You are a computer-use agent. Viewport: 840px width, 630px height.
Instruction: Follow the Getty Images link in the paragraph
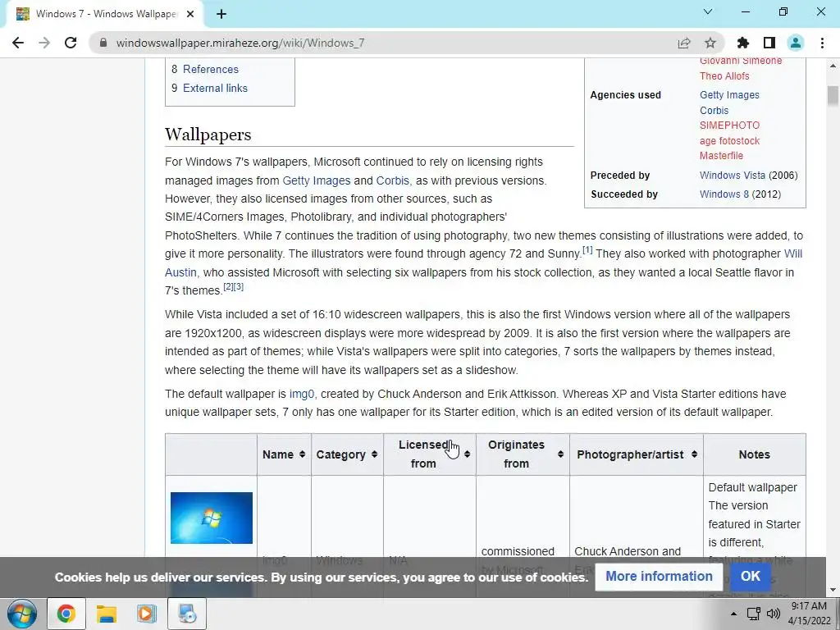[x=316, y=180]
